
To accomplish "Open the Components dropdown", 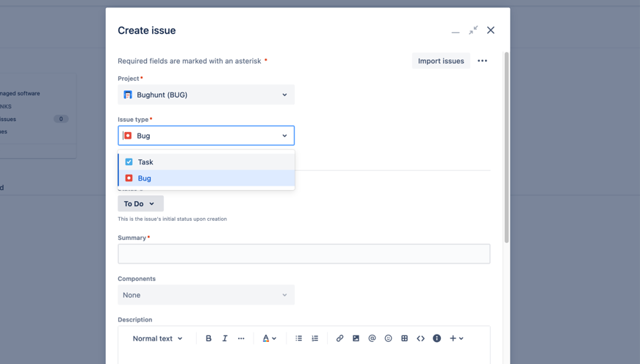I will (206, 295).
